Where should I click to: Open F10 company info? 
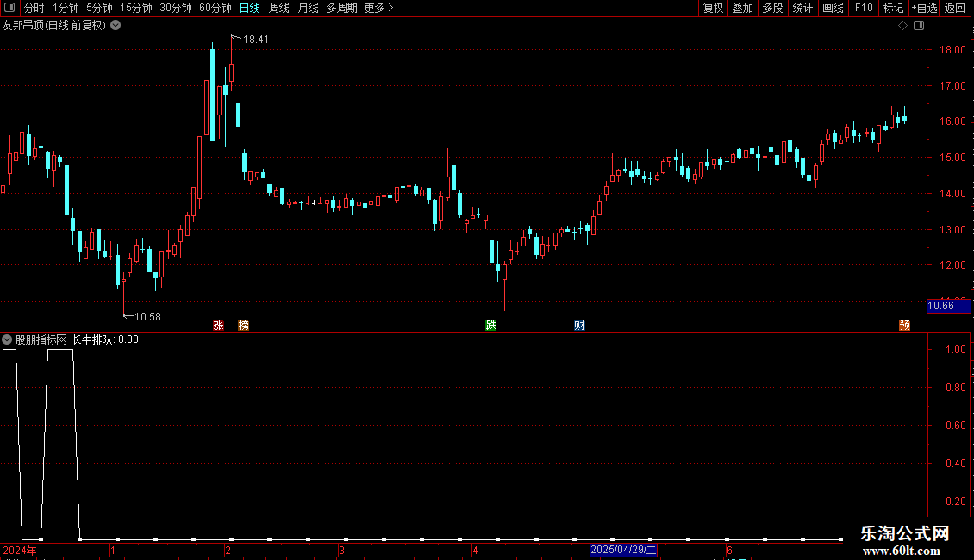pos(864,8)
